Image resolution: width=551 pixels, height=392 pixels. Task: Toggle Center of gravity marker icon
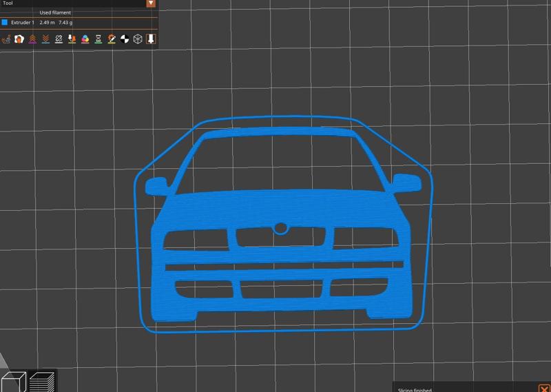pyautogui.click(x=125, y=39)
